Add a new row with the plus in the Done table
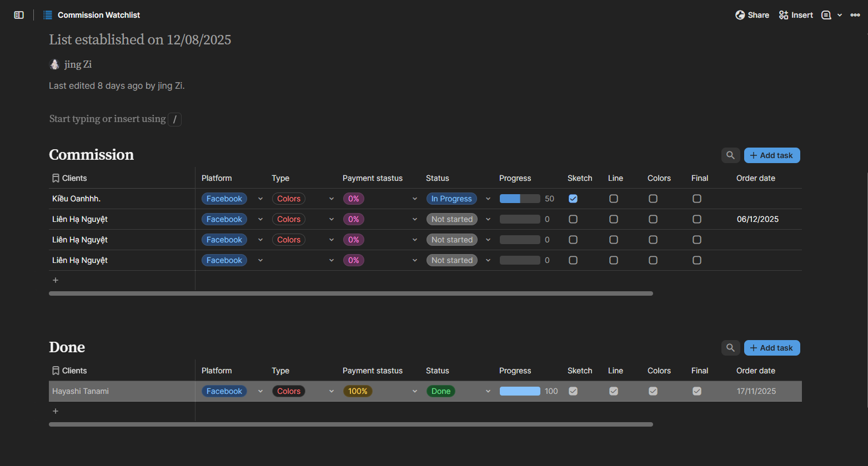Screen dimensions: 868x466 point(56,411)
